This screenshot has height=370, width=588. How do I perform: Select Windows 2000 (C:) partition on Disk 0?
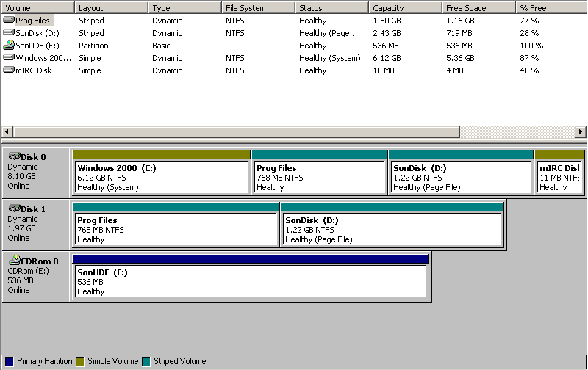[161, 177]
